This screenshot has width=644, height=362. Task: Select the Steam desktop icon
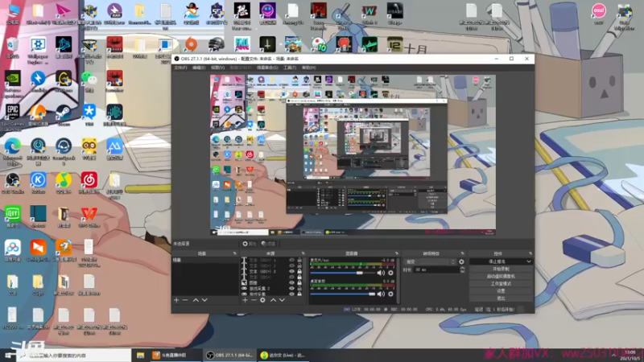[x=64, y=115]
